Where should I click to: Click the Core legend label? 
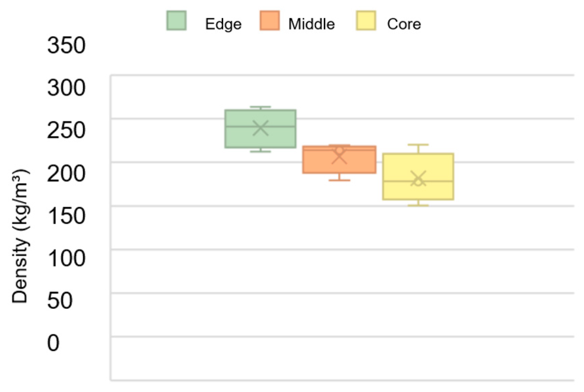(x=404, y=24)
